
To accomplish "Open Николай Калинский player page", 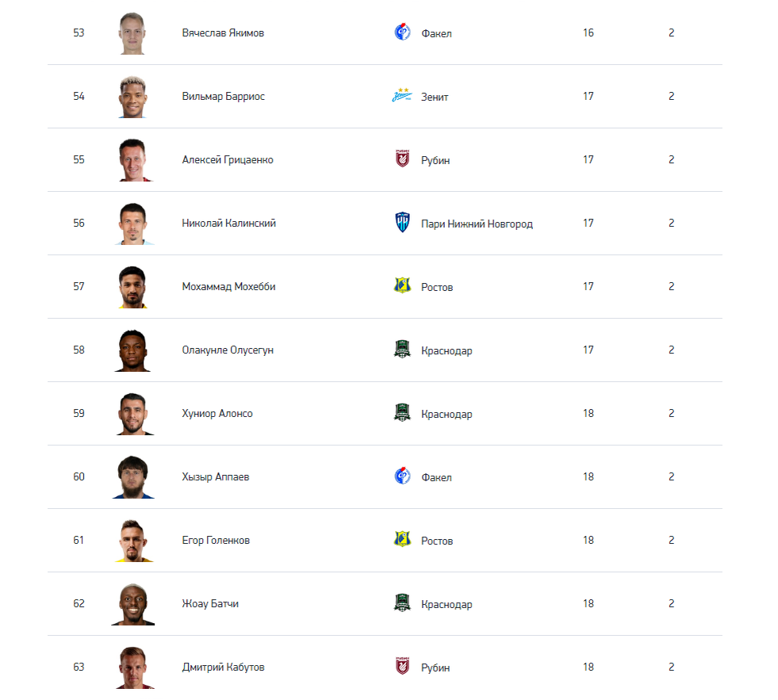I will pos(228,224).
